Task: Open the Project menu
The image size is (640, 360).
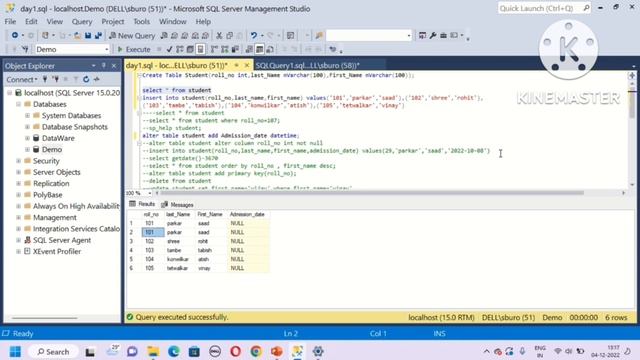Action: pos(113,22)
